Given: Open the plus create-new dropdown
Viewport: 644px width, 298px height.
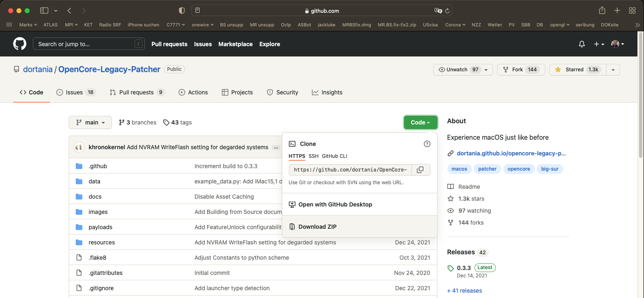Looking at the screenshot, I should pyautogui.click(x=599, y=44).
